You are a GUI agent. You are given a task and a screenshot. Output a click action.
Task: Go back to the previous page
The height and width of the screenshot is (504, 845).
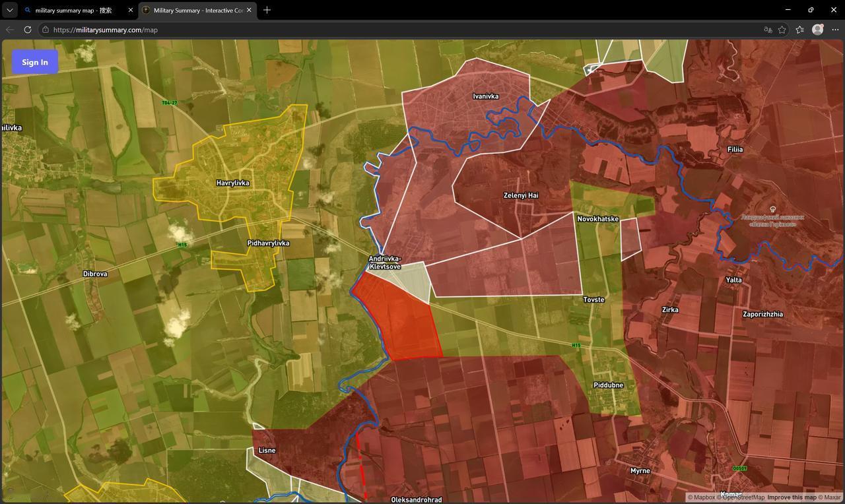tap(10, 30)
